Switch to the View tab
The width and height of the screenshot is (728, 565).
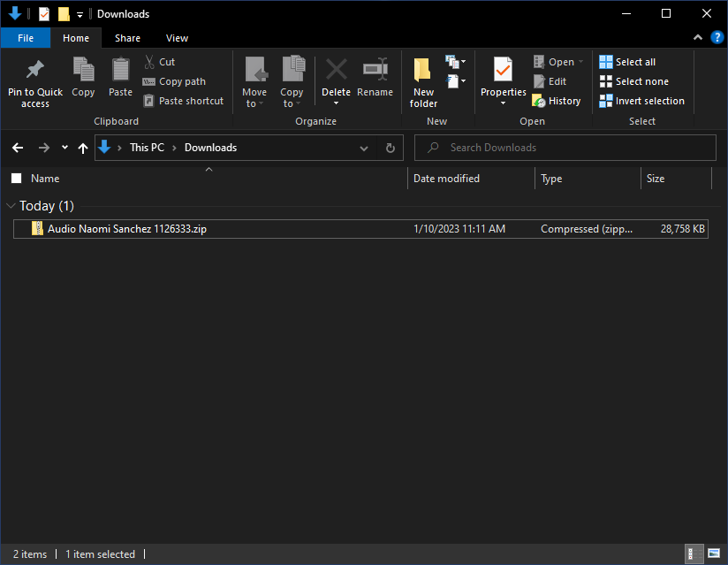tap(177, 38)
